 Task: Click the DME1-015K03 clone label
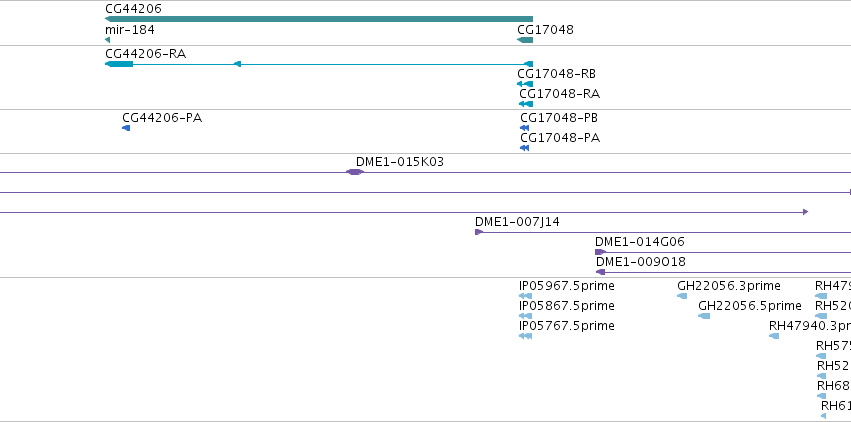(400, 162)
